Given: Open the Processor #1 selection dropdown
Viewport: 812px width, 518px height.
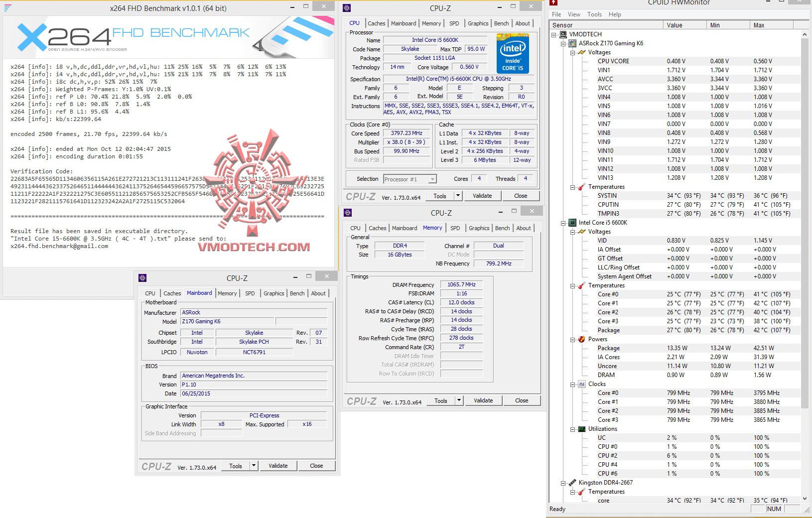Looking at the screenshot, I should tap(432, 179).
